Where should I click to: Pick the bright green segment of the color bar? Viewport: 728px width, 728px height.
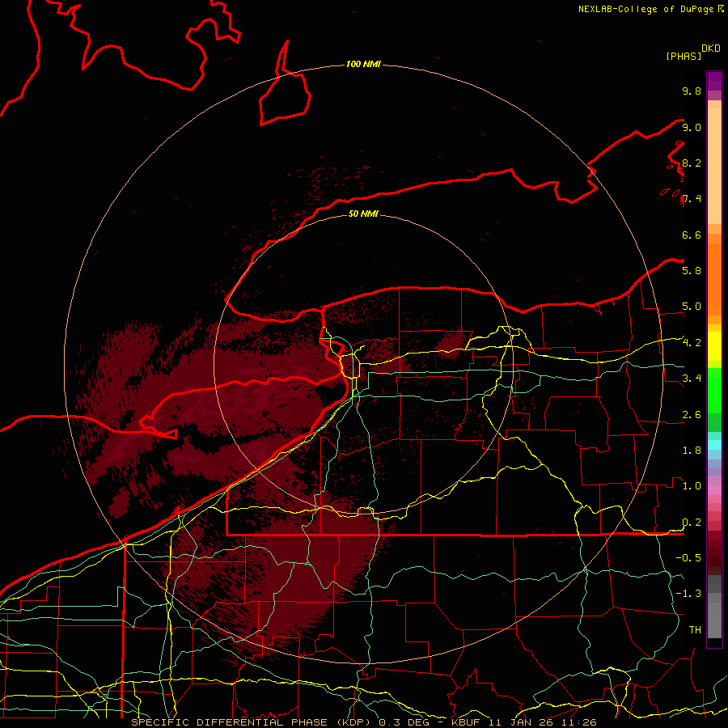pyautogui.click(x=714, y=390)
